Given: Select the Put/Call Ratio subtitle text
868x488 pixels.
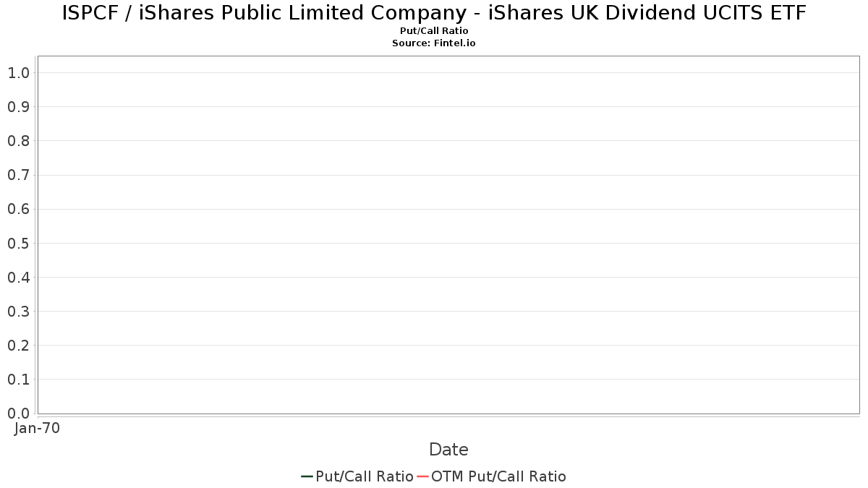Looking at the screenshot, I should (x=434, y=31).
